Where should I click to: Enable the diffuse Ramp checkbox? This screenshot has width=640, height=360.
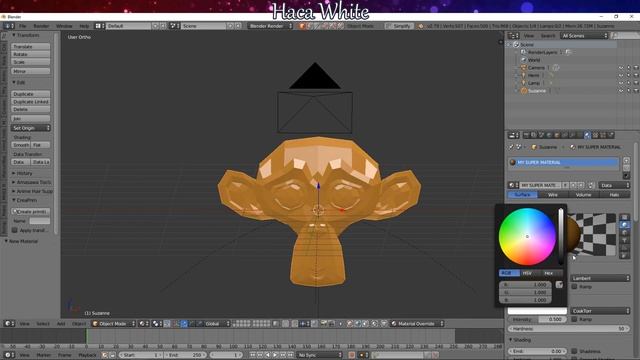click(x=574, y=287)
